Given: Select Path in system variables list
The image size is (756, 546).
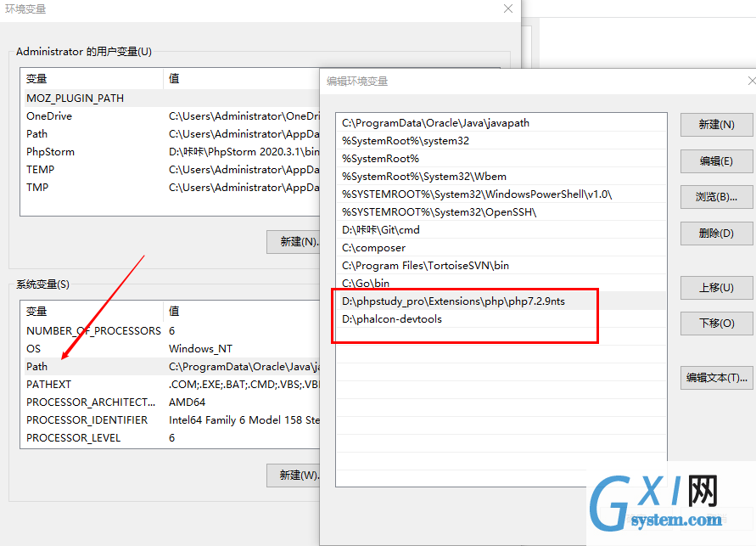Looking at the screenshot, I should tap(171, 367).
